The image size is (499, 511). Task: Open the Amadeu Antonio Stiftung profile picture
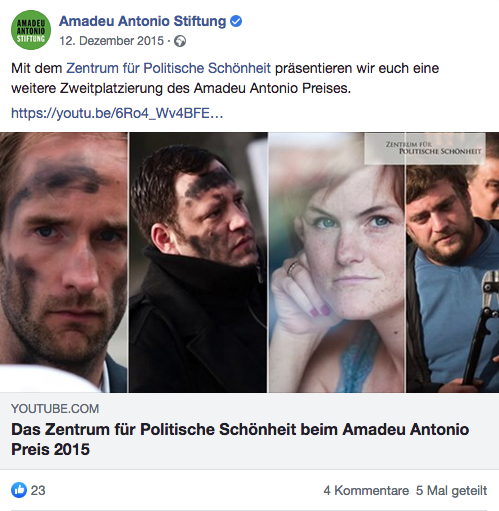[x=31, y=30]
